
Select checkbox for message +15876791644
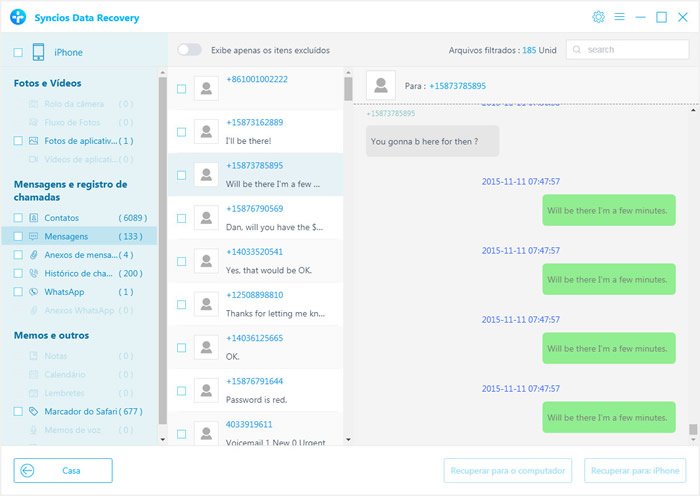182,391
